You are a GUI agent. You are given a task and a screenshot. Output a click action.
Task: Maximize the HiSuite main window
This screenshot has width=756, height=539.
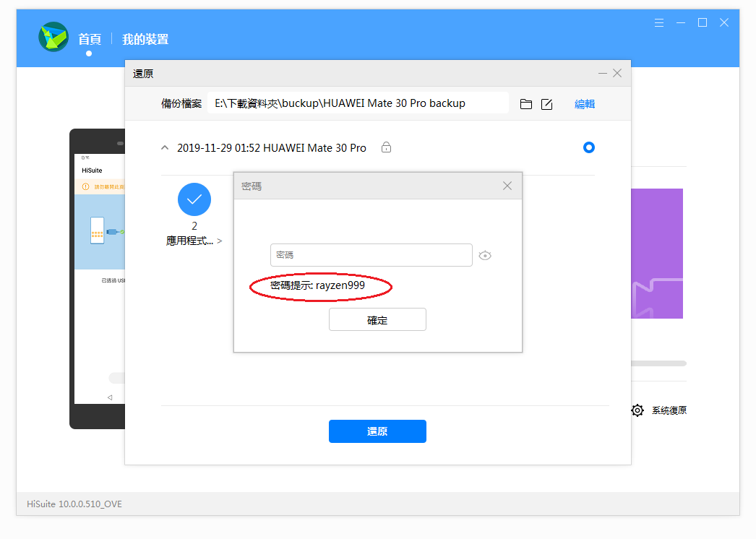coord(703,22)
